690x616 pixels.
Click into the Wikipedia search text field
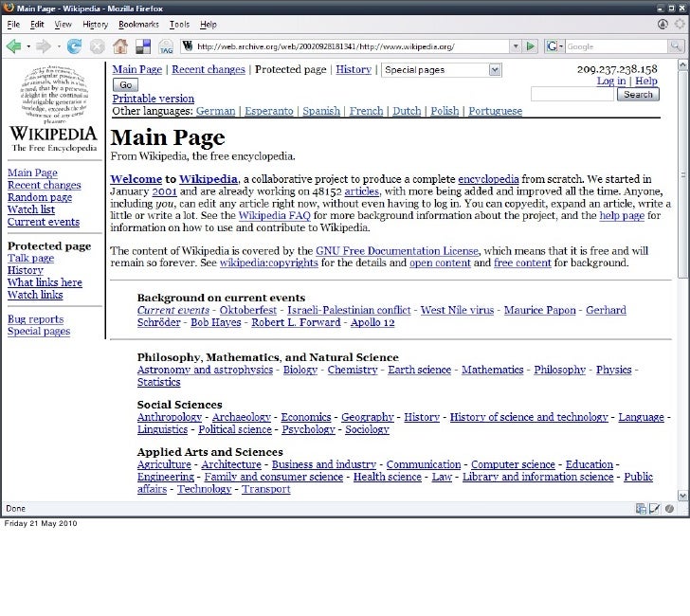click(572, 94)
